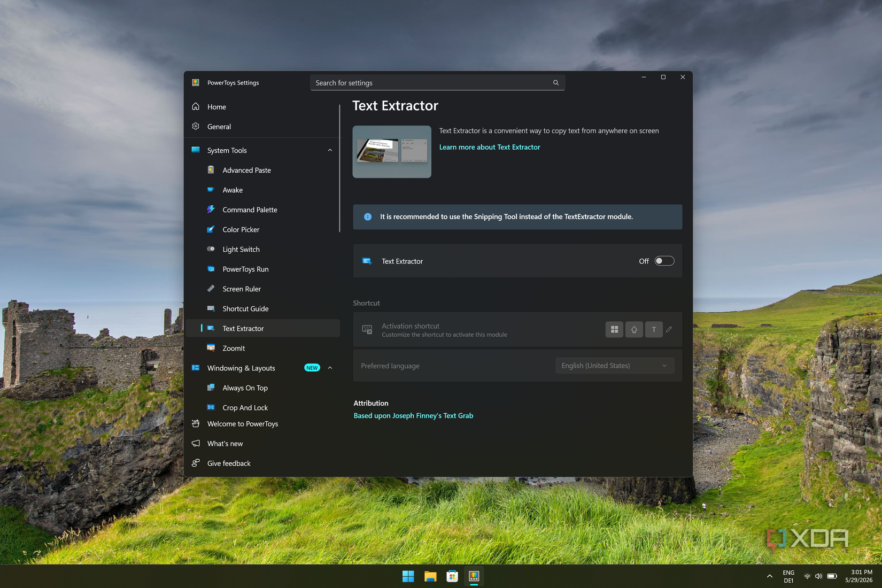Click the PowerToys taskbar icon
The image size is (882, 588).
(474, 576)
